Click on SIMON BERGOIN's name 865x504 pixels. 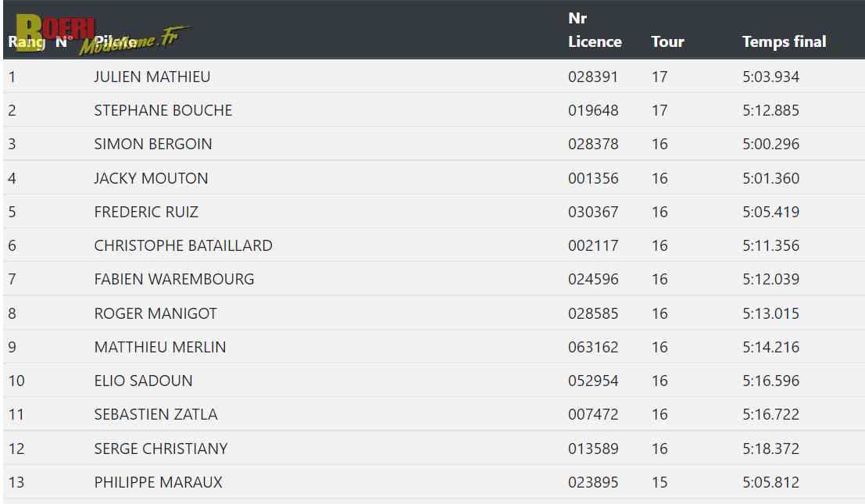153,144
